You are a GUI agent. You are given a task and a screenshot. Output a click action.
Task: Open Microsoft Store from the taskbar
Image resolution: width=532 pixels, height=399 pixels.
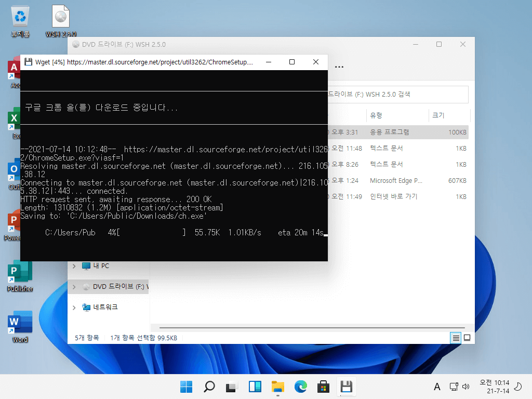323,387
